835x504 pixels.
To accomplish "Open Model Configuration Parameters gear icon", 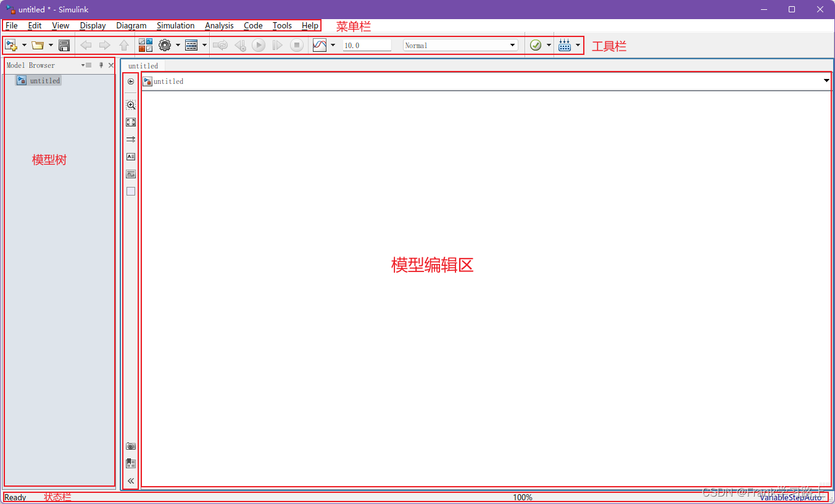I will coord(165,44).
